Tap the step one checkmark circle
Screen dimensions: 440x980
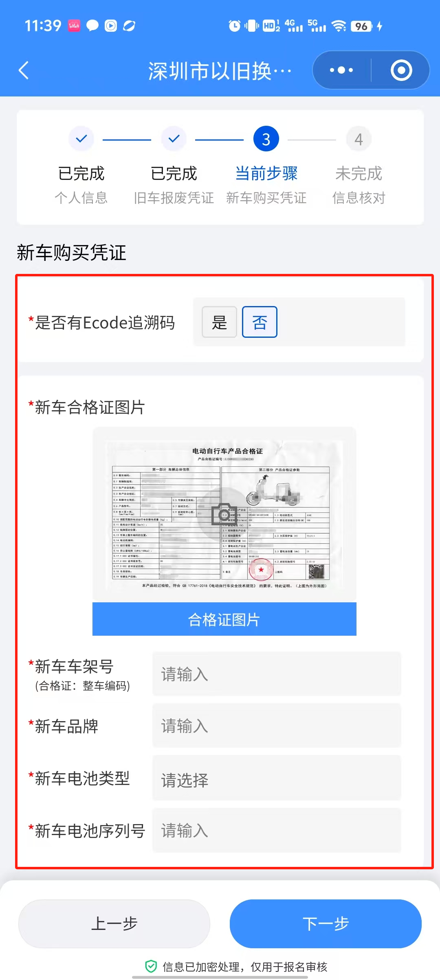81,139
